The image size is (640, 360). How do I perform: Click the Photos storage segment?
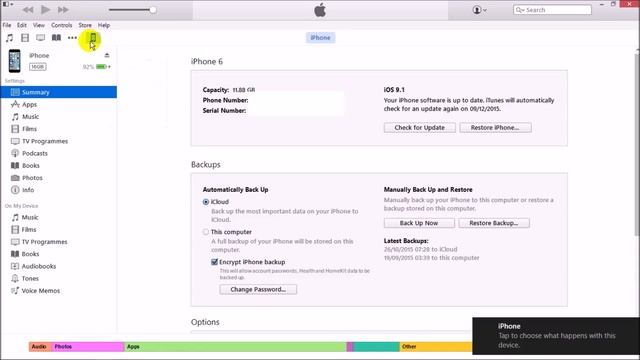[88, 347]
